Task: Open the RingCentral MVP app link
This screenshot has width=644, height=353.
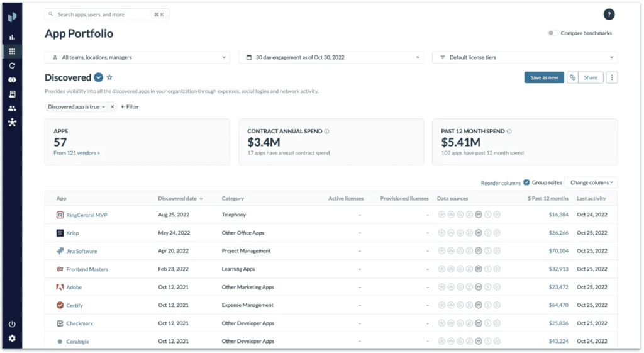Action: [x=87, y=215]
